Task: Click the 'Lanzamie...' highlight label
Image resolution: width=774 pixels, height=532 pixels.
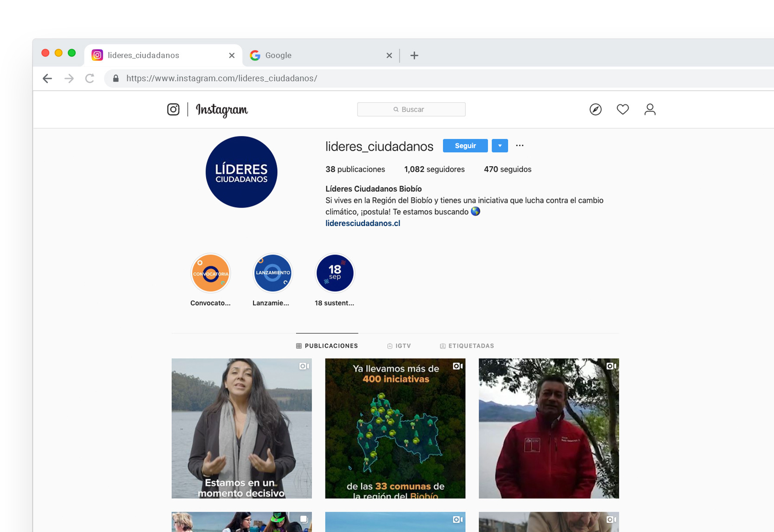Action: tap(271, 303)
